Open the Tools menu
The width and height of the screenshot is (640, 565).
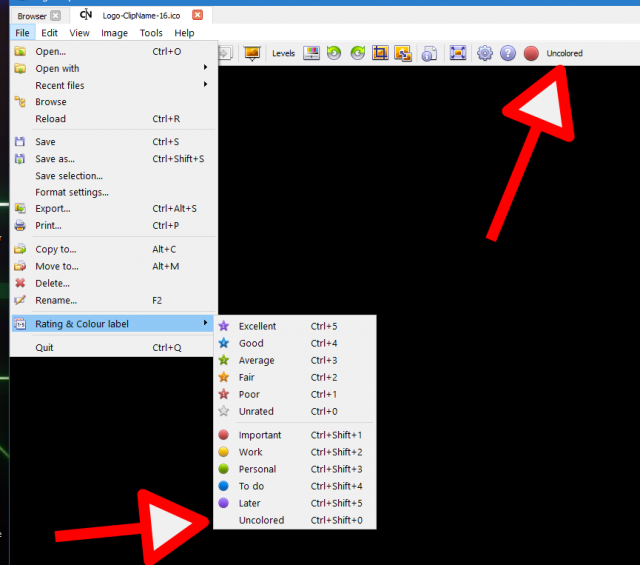151,33
